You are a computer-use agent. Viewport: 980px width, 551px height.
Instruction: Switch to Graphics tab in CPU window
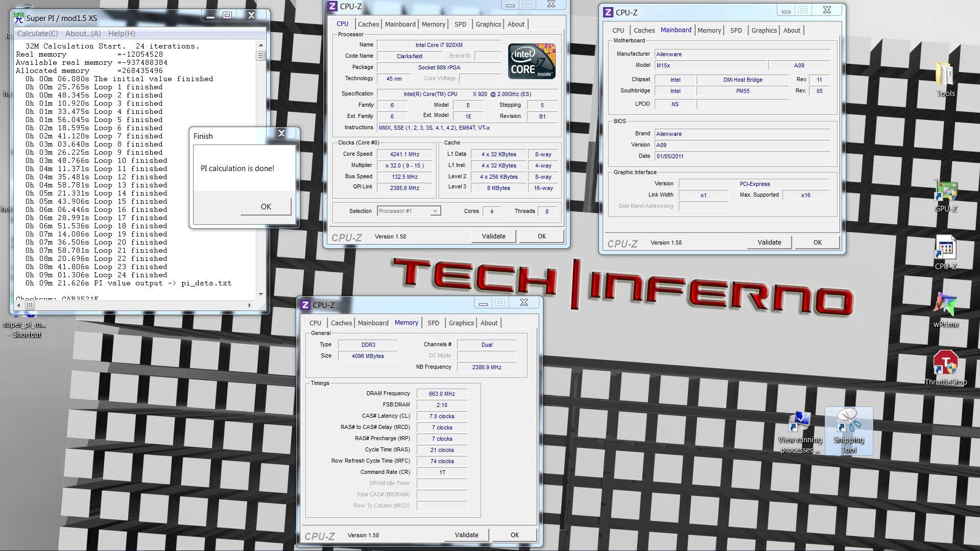(x=488, y=24)
